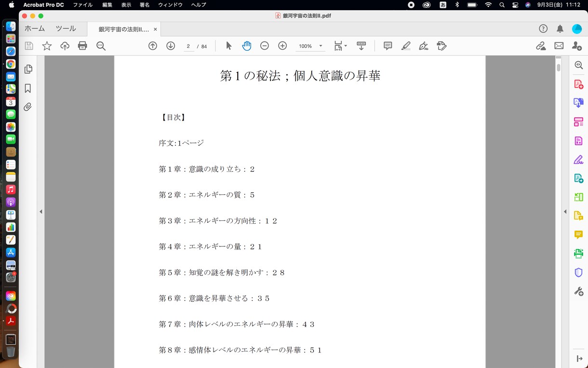The image size is (588, 368).
Task: Bookmark file with the star icon
Action: tap(47, 46)
